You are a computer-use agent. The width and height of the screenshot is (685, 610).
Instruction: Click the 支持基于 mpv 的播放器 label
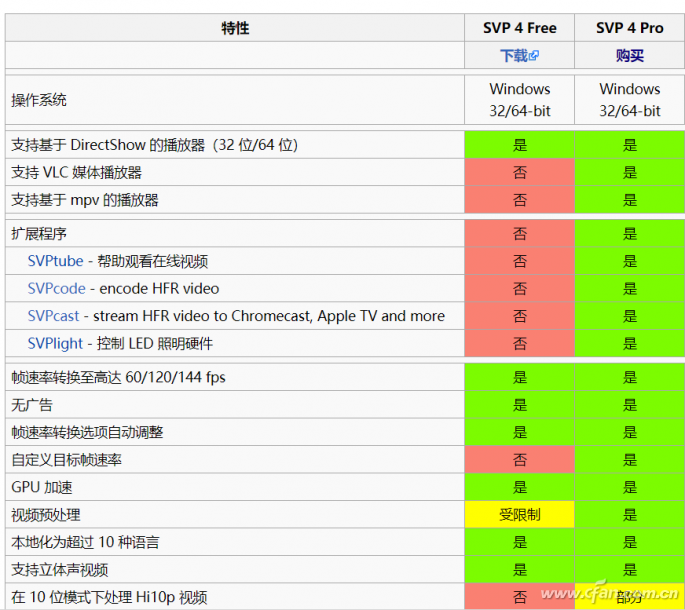(x=85, y=200)
